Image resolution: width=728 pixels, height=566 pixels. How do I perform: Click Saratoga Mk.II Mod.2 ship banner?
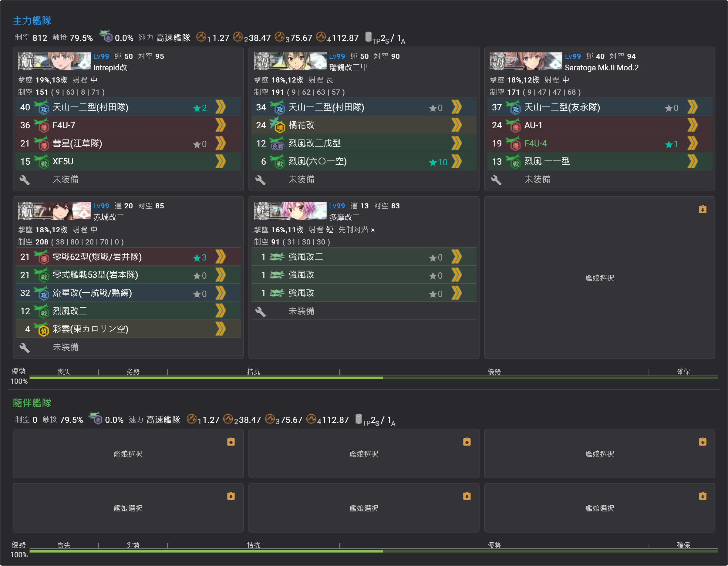pyautogui.click(x=526, y=61)
